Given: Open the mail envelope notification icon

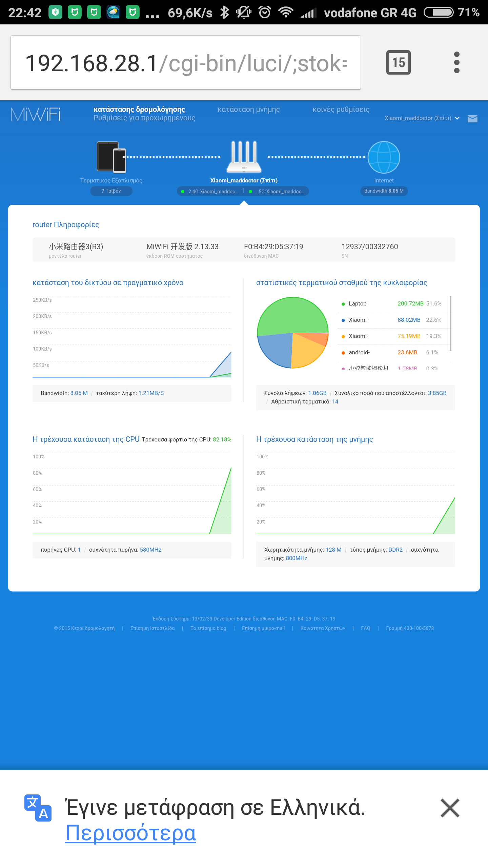Looking at the screenshot, I should 472,118.
